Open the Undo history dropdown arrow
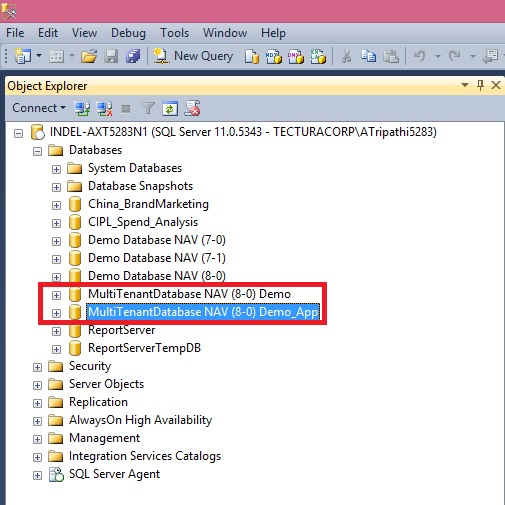 (438, 56)
